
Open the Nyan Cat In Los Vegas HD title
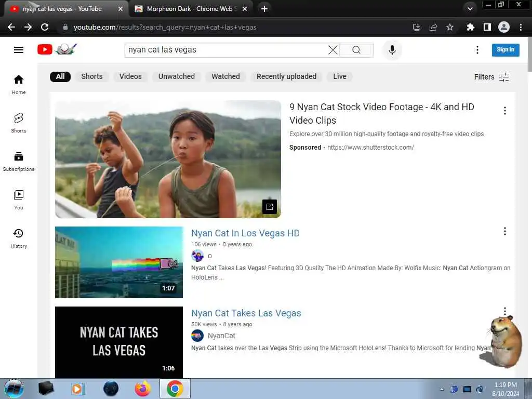245,233
